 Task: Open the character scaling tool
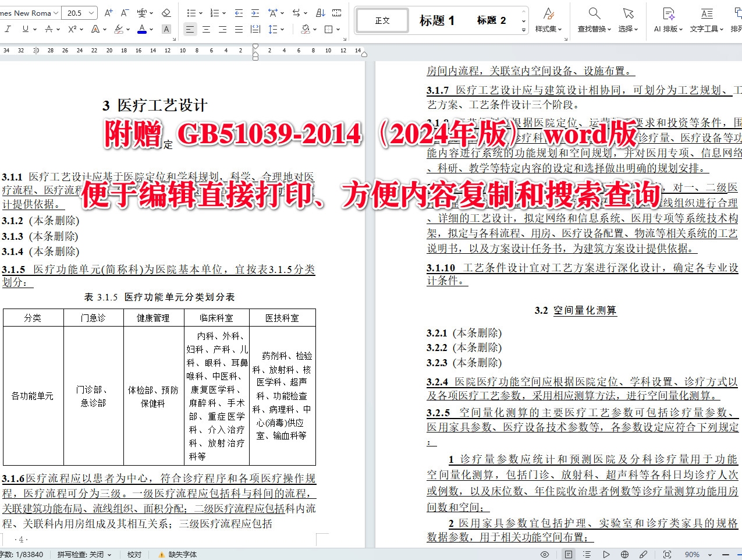point(272,13)
